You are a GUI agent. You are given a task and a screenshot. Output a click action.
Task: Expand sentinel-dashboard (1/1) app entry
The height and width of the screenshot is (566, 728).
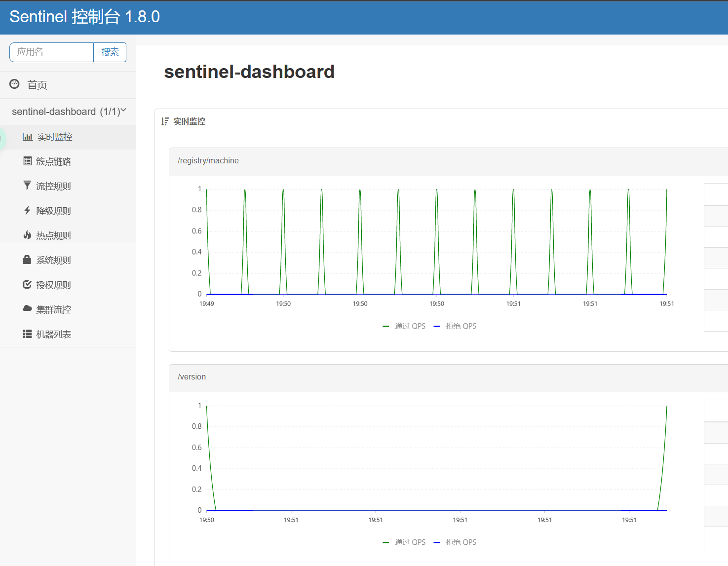coord(68,112)
